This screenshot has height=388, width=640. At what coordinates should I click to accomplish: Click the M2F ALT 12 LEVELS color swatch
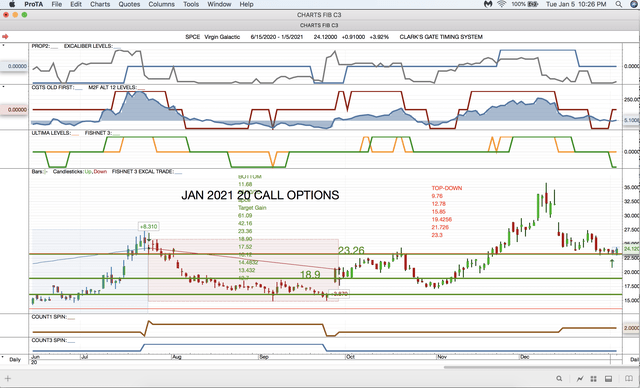click(141, 88)
